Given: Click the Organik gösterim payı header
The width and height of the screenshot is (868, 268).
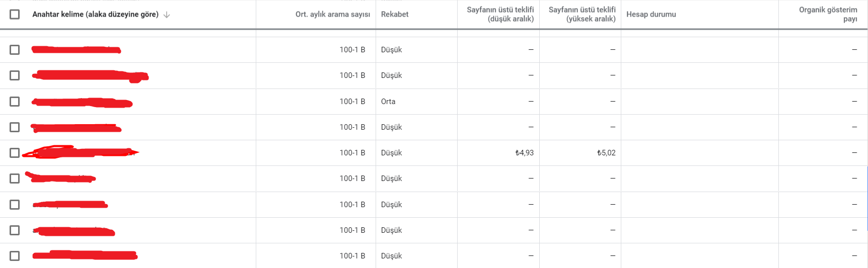Looking at the screenshot, I should [828, 14].
